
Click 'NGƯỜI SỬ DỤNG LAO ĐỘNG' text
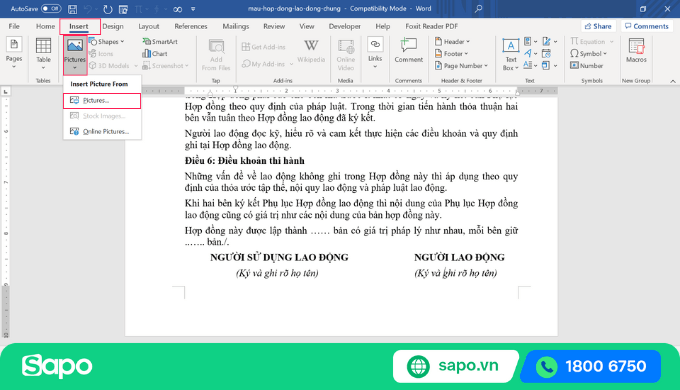coord(279,258)
